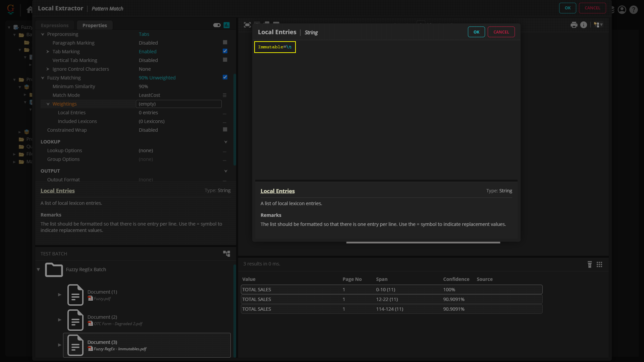Click the filter icon above the results list
The height and width of the screenshot is (362, 644).
(590, 264)
